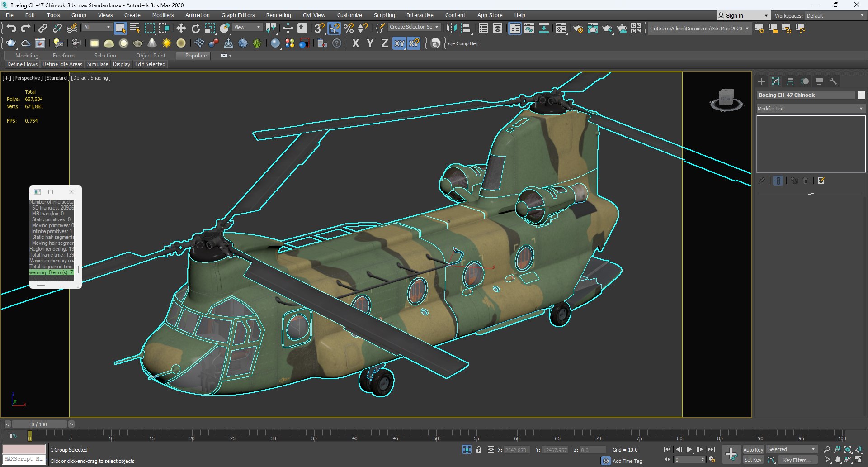Click the Bind to Space Warp icon

click(72, 29)
